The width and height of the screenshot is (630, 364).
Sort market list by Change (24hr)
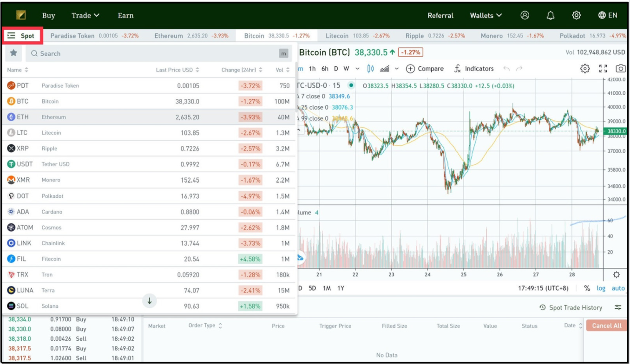pyautogui.click(x=242, y=70)
